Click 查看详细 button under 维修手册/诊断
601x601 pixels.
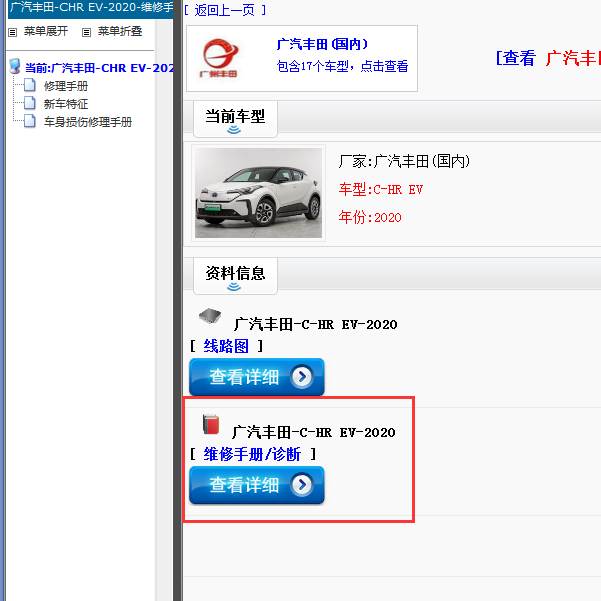(x=257, y=485)
